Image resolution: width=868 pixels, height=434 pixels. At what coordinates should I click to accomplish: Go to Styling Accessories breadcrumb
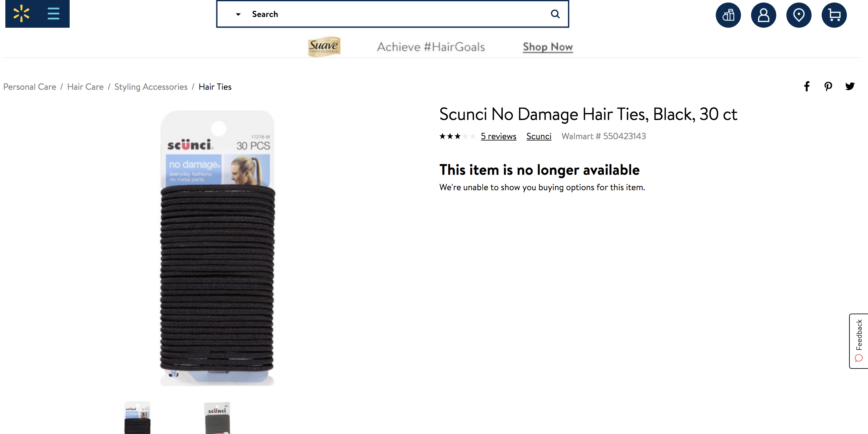(151, 87)
